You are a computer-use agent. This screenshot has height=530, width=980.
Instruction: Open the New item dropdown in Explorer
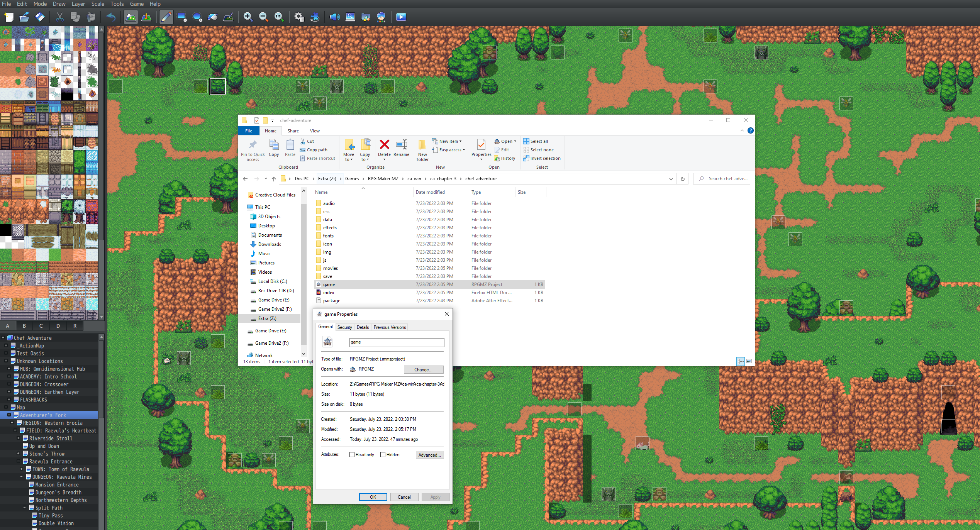(447, 141)
